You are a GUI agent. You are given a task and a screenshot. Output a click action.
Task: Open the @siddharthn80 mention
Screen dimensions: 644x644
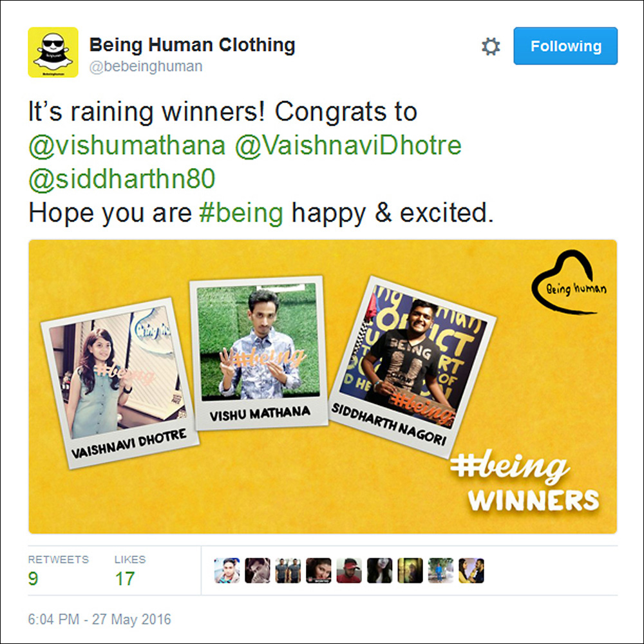122,179
